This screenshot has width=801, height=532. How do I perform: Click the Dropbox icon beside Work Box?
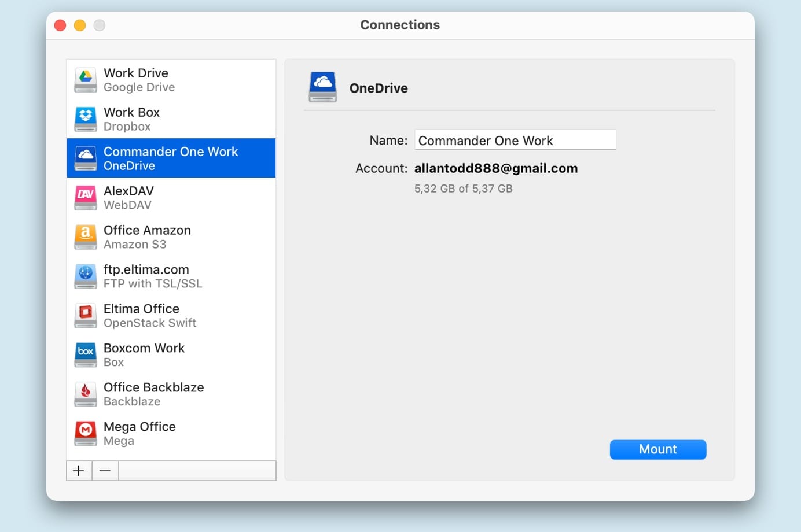click(86, 119)
